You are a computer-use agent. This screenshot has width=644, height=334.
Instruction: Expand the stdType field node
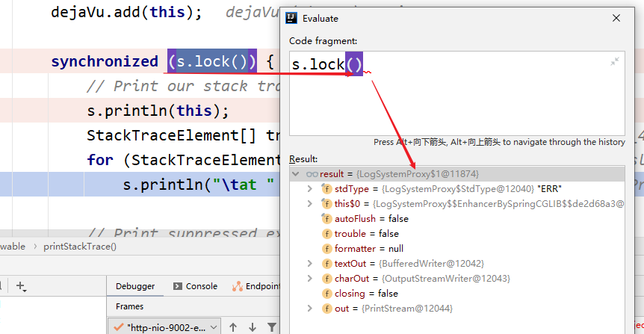310,188
